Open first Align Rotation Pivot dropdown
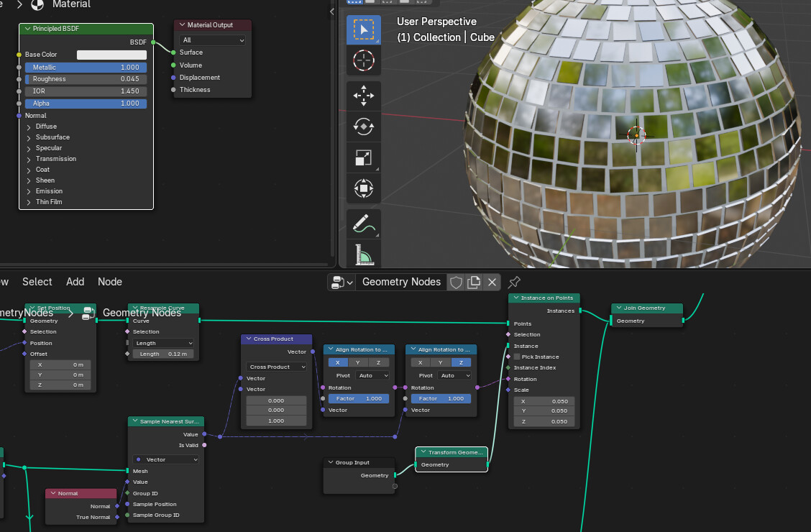811x532 pixels. coord(372,375)
